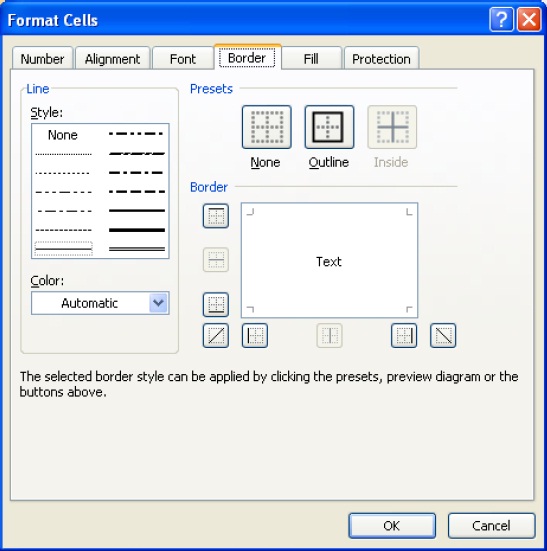Open the Color dropdown arrow
Viewport: 547px width, 551px height.
pos(158,303)
